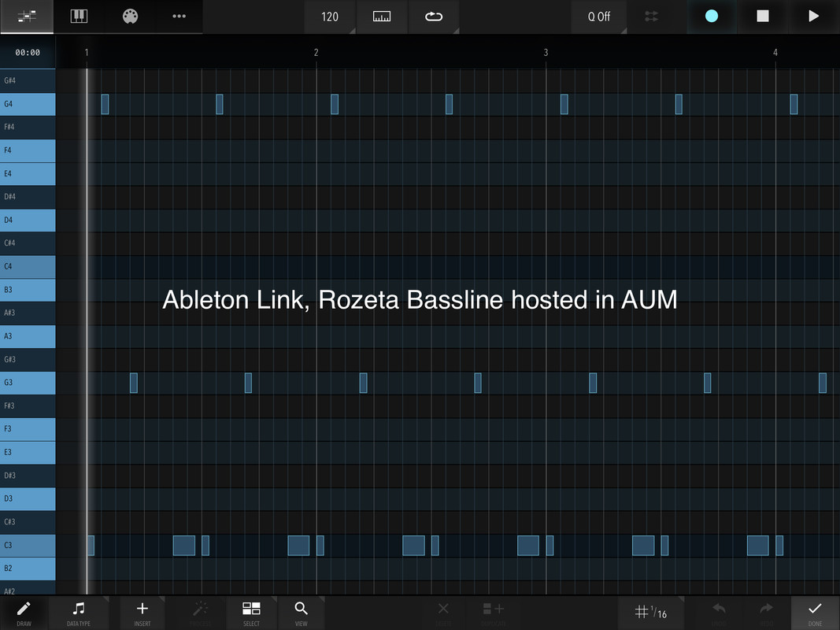Image resolution: width=840 pixels, height=630 pixels.
Task: Start playback with the play button
Action: point(813,16)
